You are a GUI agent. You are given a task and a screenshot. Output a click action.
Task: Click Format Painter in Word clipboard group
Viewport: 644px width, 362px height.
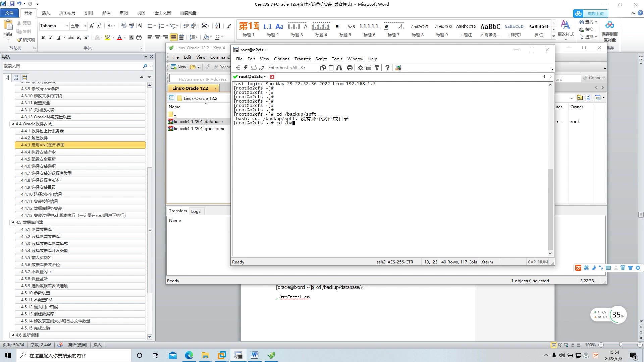26,40
